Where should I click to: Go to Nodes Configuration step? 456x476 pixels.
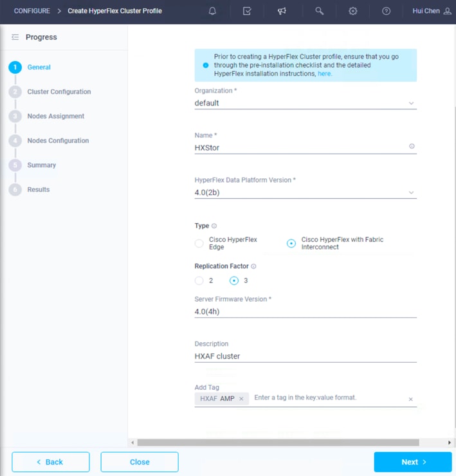(x=58, y=141)
